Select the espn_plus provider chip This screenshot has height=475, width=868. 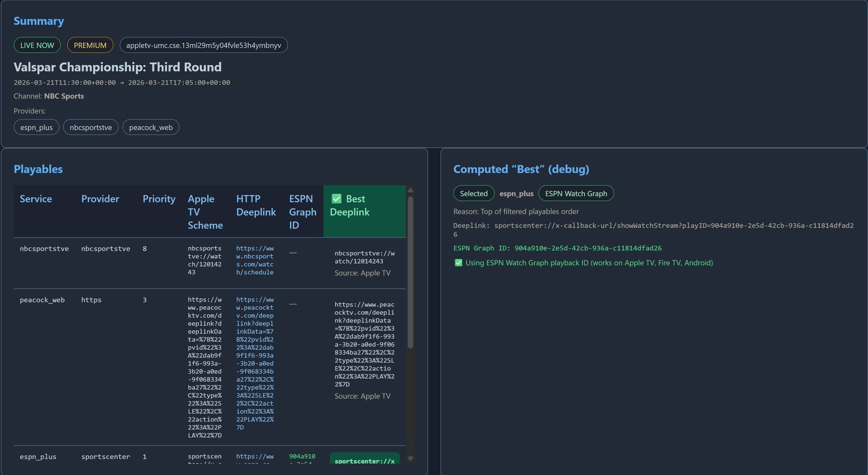[x=37, y=128]
